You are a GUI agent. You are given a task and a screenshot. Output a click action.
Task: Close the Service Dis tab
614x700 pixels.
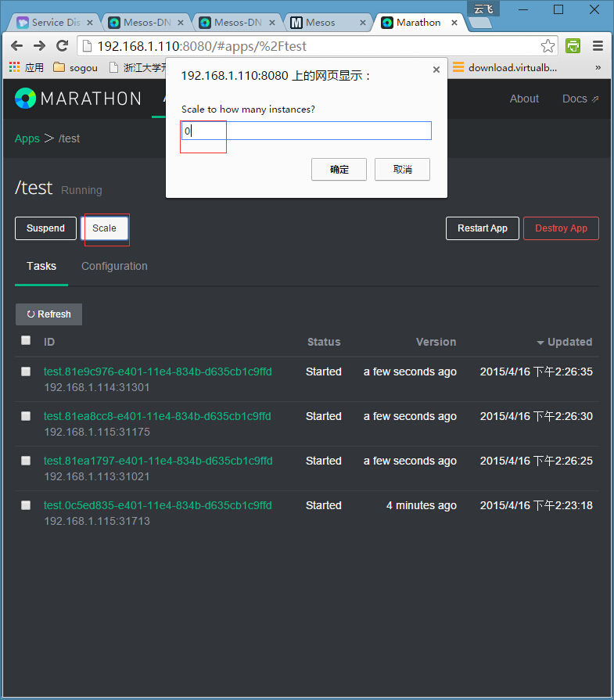[90, 23]
